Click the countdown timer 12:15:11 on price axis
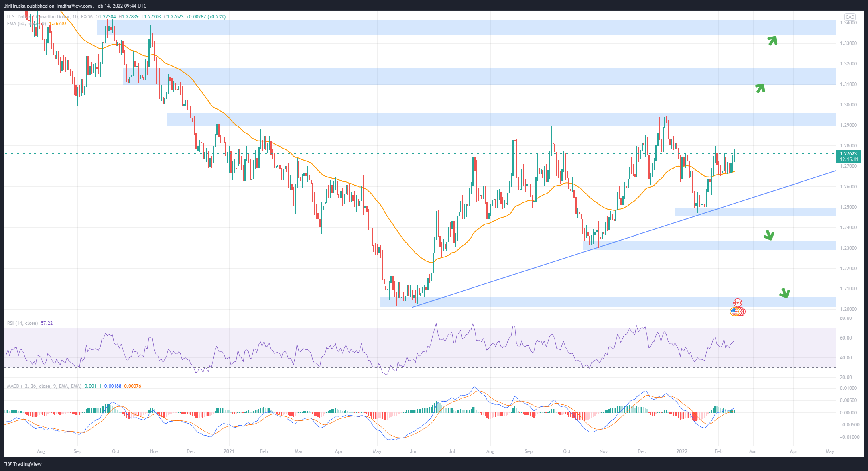This screenshot has width=868, height=471. (x=848, y=159)
